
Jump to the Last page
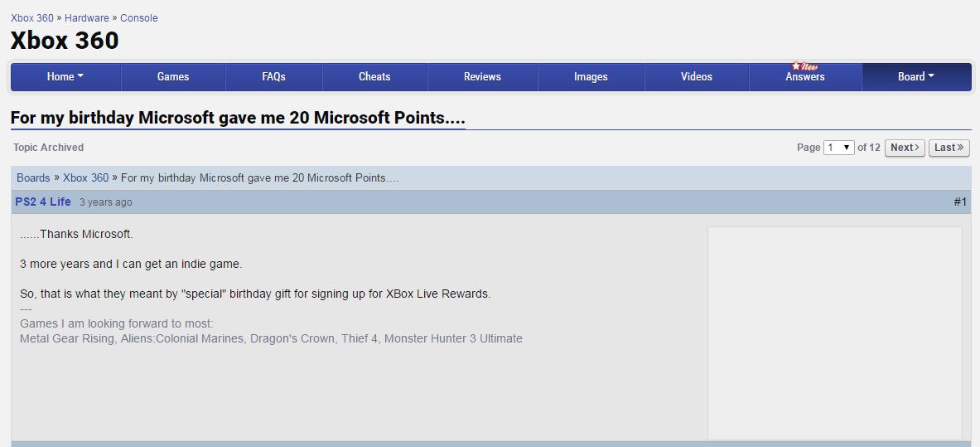click(949, 148)
